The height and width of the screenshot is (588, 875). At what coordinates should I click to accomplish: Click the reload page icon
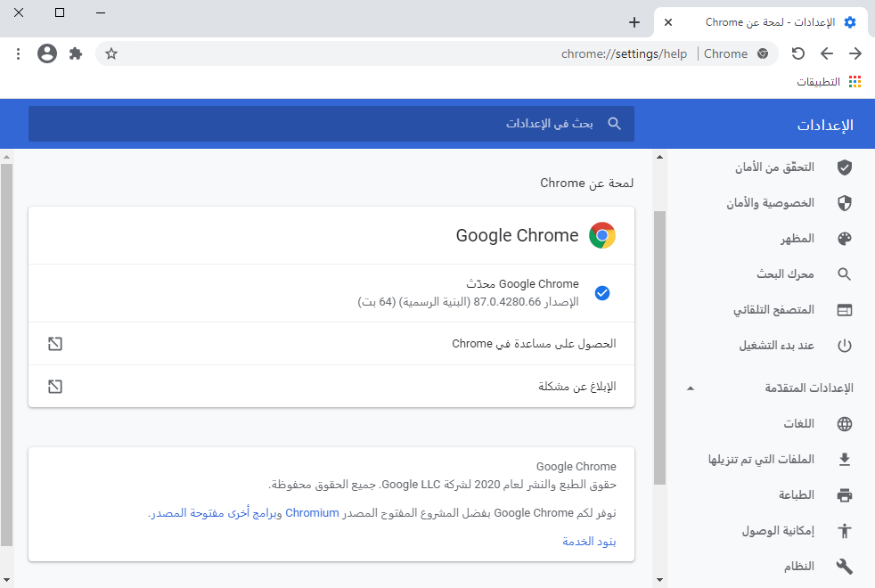tap(798, 53)
